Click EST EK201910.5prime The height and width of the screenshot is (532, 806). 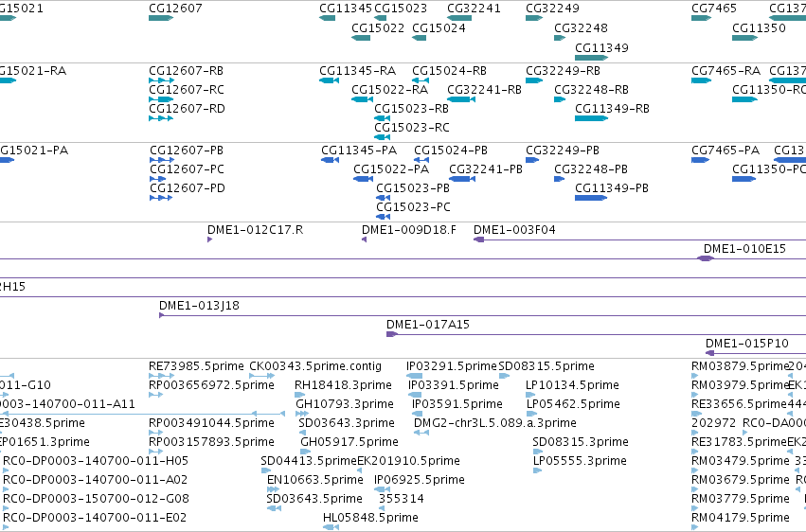pyautogui.click(x=408, y=461)
